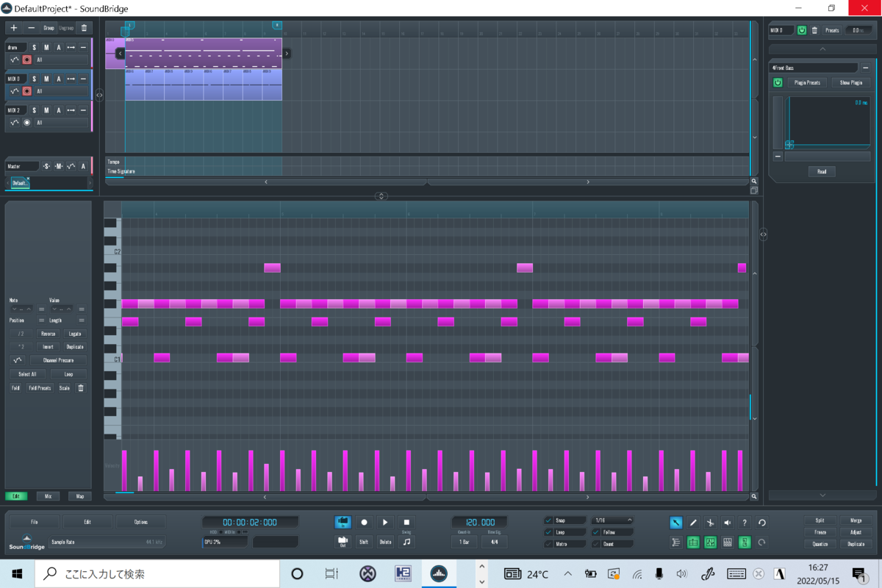The height and width of the screenshot is (588, 882).
Task: Click the record button in transport
Action: (364, 522)
